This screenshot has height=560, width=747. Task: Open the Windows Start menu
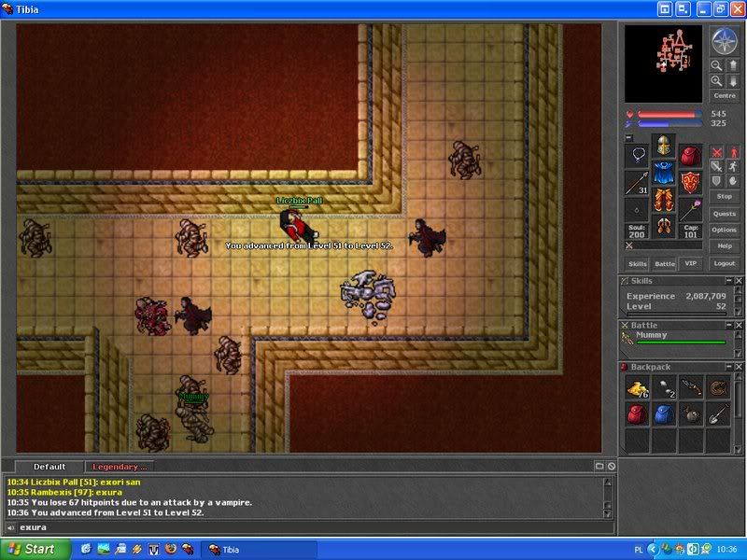[x=35, y=549]
